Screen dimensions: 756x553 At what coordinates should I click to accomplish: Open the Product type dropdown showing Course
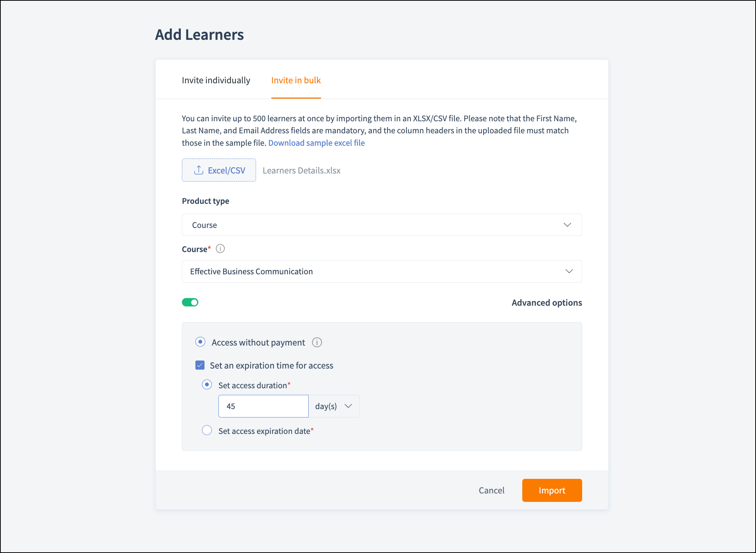coord(381,225)
